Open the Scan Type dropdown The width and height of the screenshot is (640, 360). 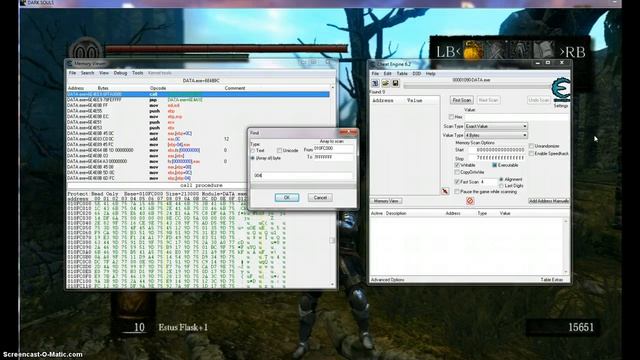[496, 126]
